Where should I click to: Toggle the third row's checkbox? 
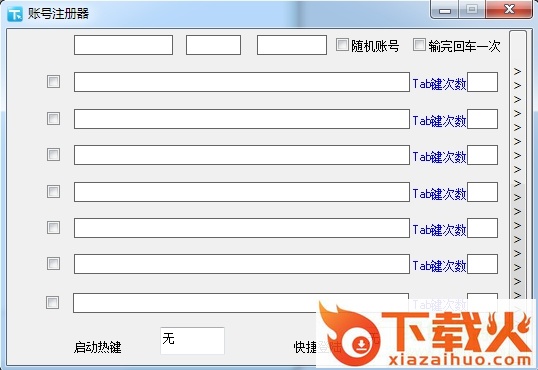[x=53, y=154]
